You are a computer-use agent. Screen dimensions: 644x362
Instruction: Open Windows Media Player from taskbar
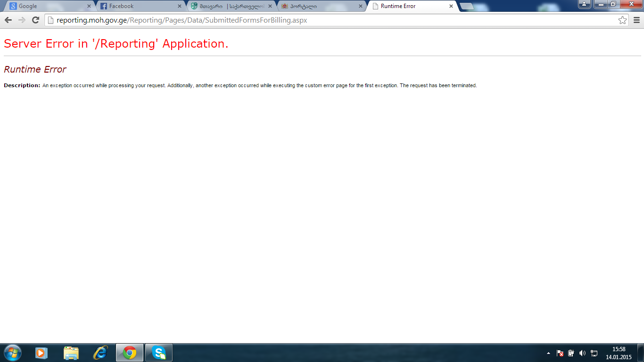coord(41,353)
